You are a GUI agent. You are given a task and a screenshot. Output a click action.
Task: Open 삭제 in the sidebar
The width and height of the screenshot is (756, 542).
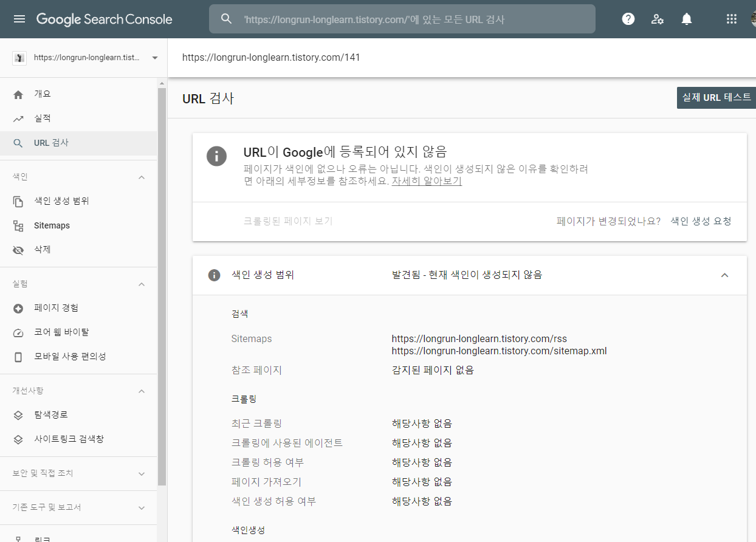(78, 250)
